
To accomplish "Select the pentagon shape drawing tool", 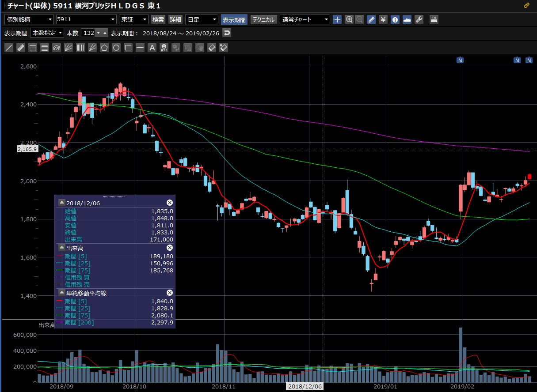I will coord(104,48).
